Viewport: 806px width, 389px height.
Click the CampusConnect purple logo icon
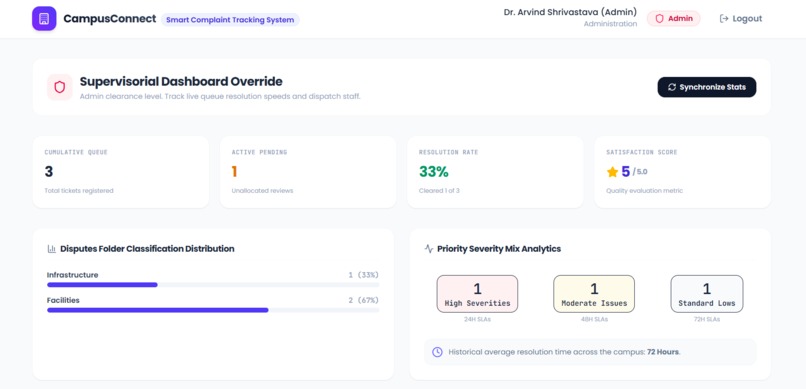click(x=44, y=18)
